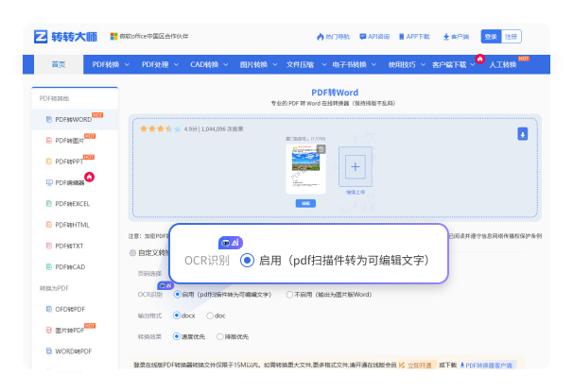This screenshot has height=392, width=573.
Task: Select the 不启用 OCR radio option
Action: (290, 294)
